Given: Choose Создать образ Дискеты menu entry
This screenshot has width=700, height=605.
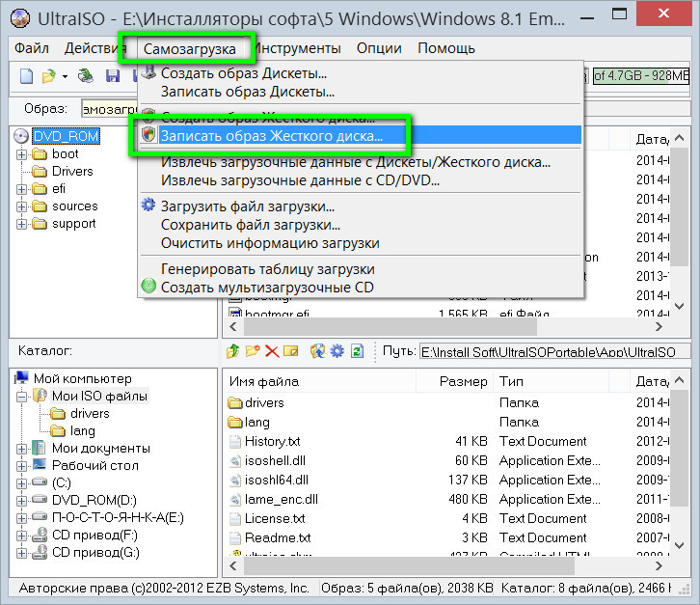Looking at the screenshot, I should 361,72.
